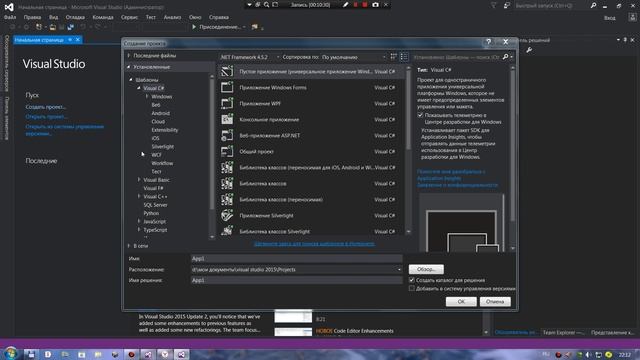640x360 pixels.
Task: Toggle add to source control checkbox
Action: click(x=412, y=288)
